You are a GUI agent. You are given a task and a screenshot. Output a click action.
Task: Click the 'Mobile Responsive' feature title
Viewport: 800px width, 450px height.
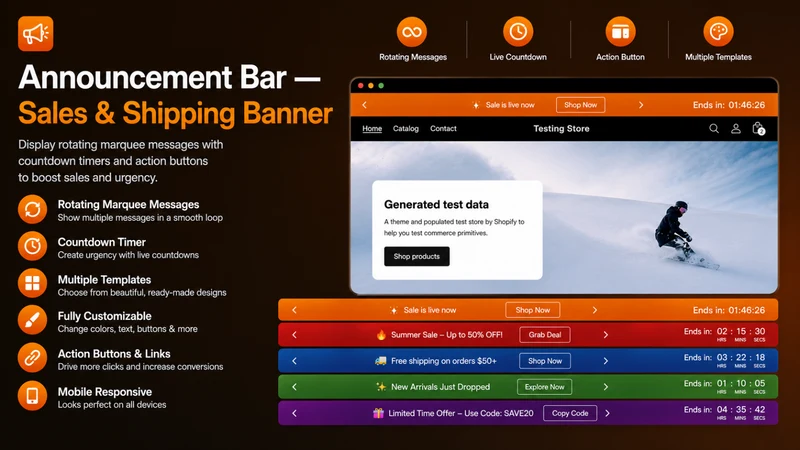[x=105, y=392]
